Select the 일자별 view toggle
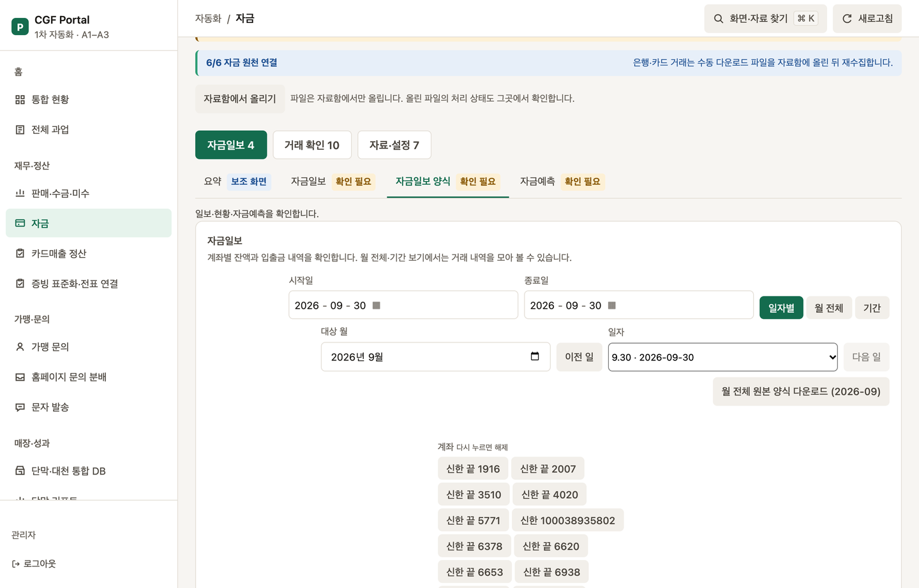 tap(781, 308)
